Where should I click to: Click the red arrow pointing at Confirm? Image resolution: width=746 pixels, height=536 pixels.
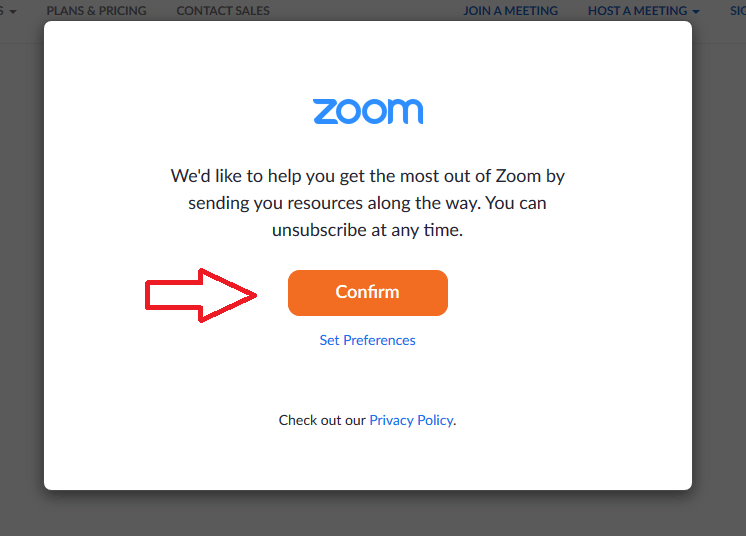click(201, 294)
